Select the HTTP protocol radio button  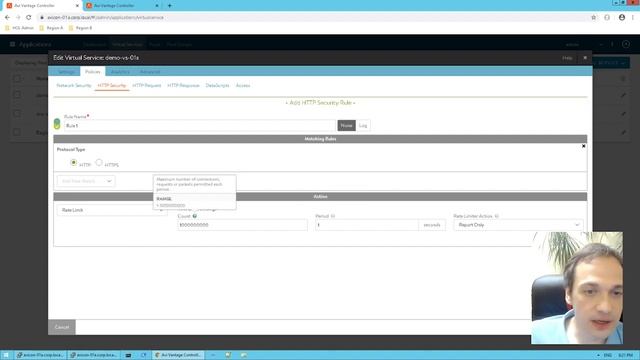click(x=73, y=162)
